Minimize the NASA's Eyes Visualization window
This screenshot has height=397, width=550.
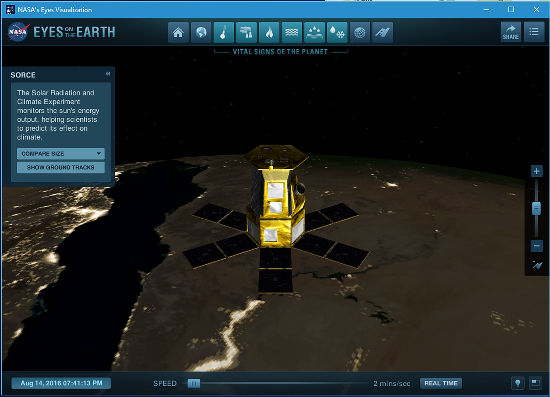pyautogui.click(x=486, y=9)
